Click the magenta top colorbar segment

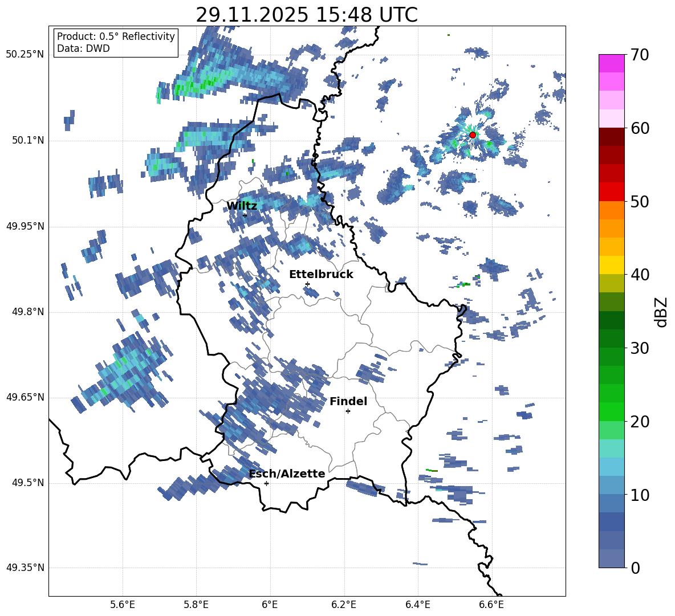pyautogui.click(x=612, y=64)
